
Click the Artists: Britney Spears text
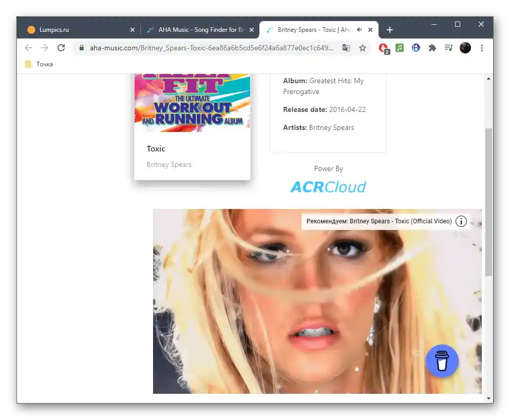coord(318,127)
